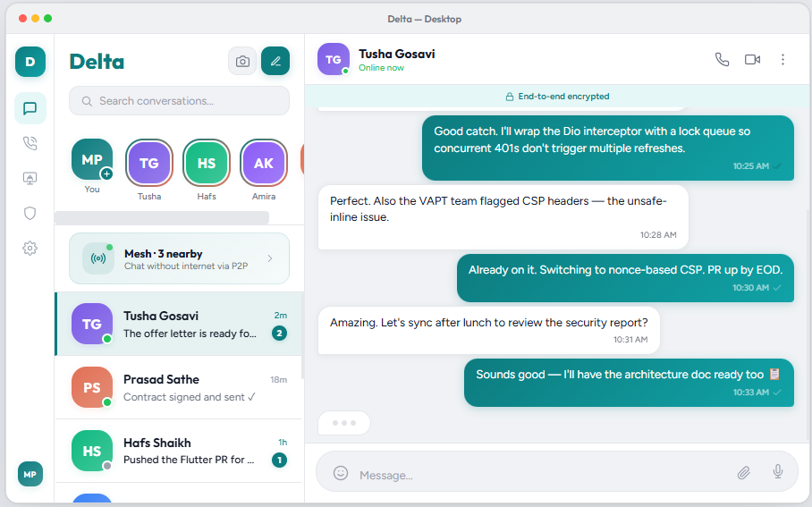Click the unread badge 2 on Tusha
This screenshot has height=507, width=812.
(x=280, y=334)
